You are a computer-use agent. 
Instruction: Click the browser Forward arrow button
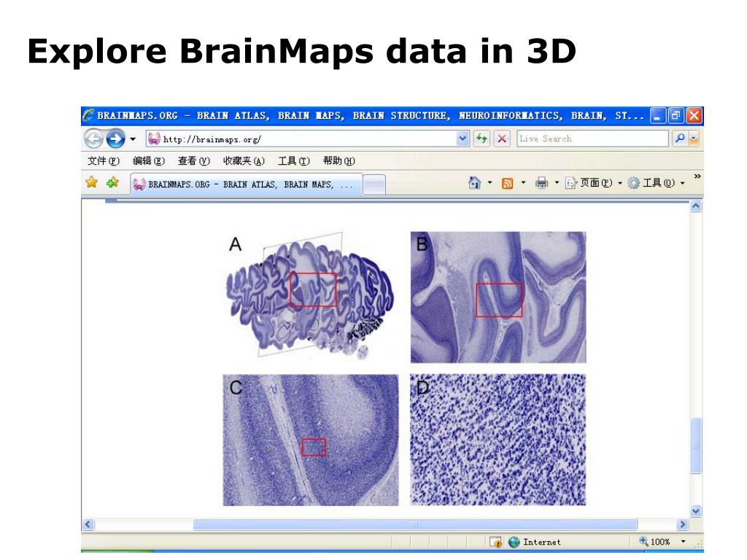pyautogui.click(x=115, y=139)
